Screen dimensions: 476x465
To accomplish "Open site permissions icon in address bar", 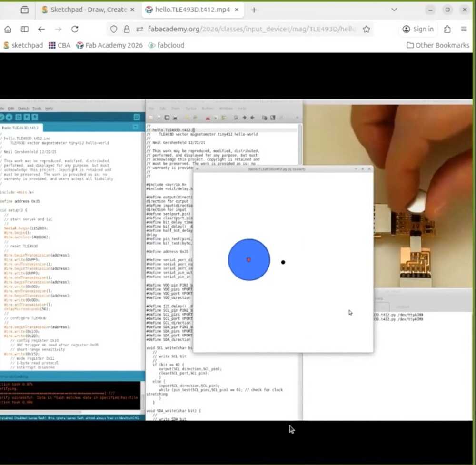I will (139, 29).
